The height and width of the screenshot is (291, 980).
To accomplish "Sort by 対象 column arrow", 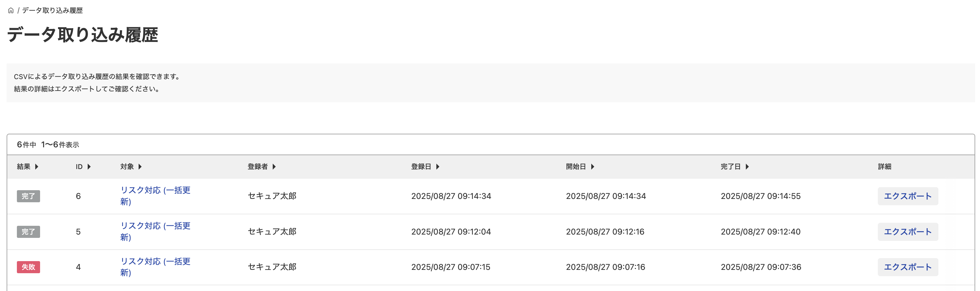I will pos(140,166).
